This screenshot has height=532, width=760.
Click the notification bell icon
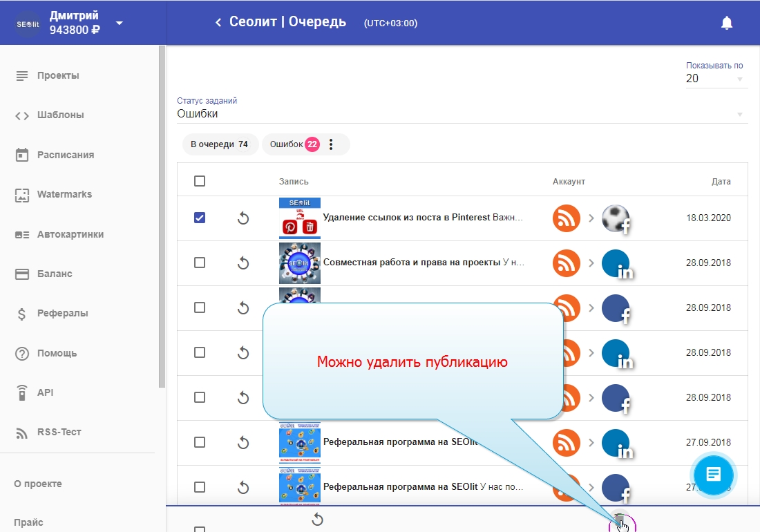[726, 23]
